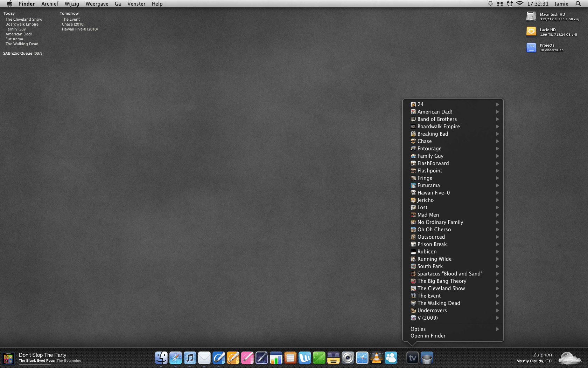Expand the Breaking Bad submenu arrow
The image size is (588, 368).
tap(497, 134)
